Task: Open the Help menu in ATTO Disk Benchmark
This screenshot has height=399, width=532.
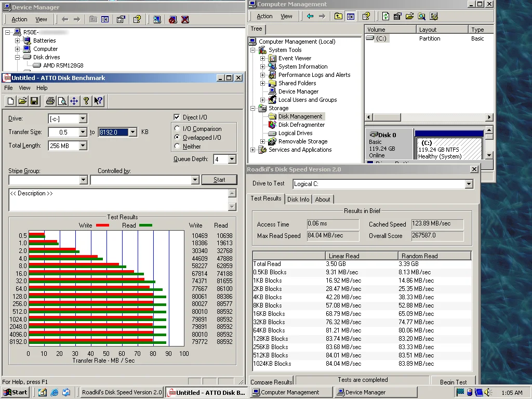Action: tap(42, 88)
